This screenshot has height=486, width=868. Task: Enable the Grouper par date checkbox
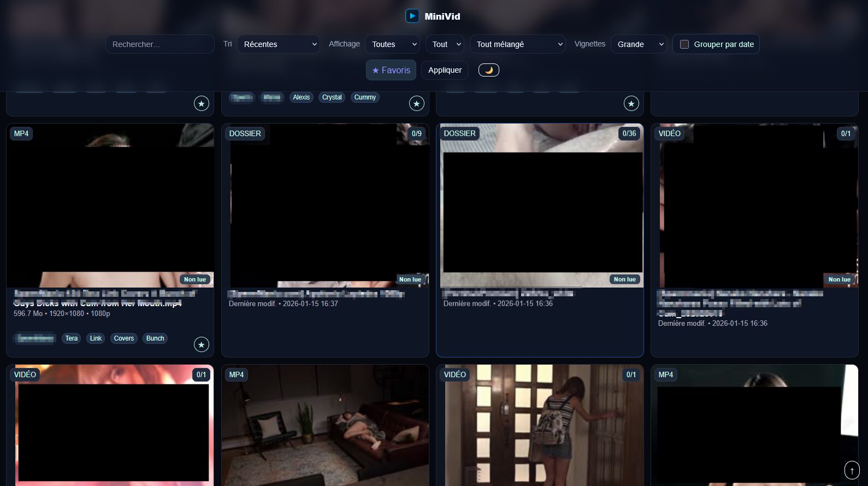point(684,44)
